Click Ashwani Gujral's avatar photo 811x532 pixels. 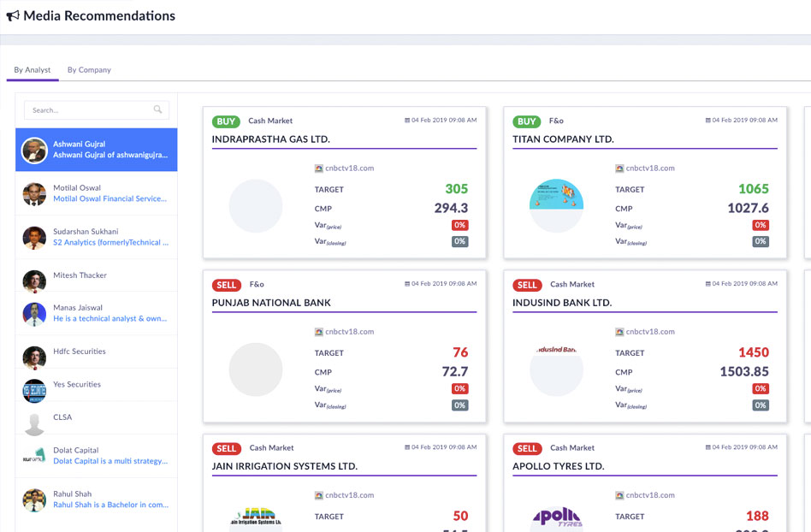coord(34,150)
